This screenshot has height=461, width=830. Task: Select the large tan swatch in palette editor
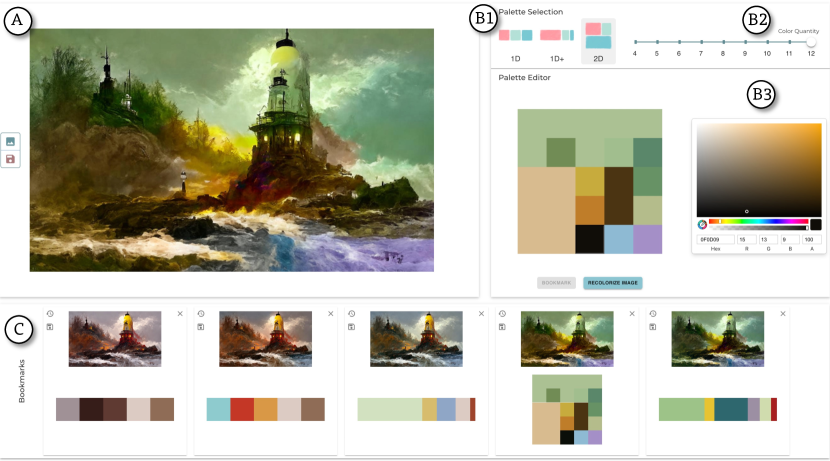pos(546,211)
